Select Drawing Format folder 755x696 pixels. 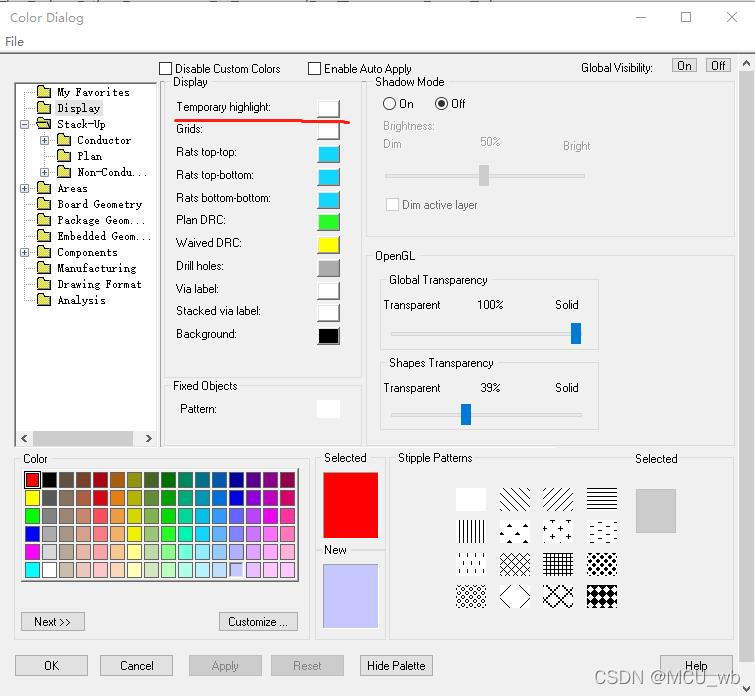pyautogui.click(x=99, y=284)
